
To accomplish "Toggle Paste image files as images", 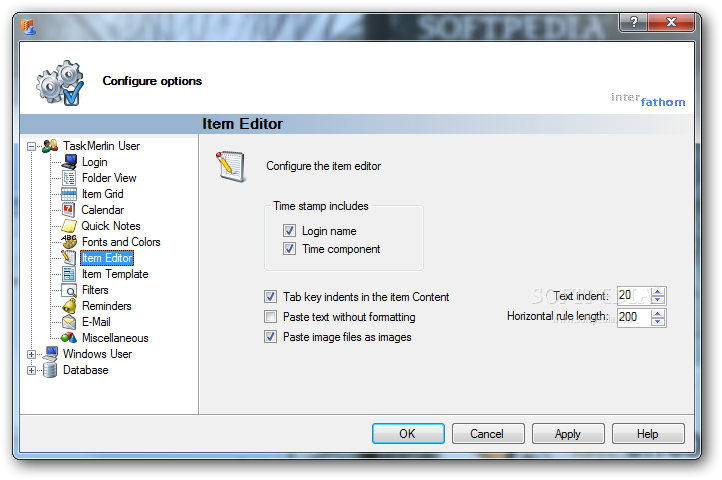I will pos(270,337).
